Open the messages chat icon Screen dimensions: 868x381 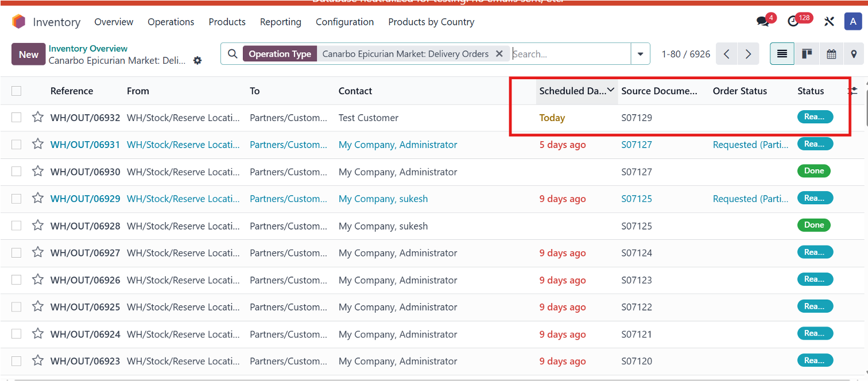[x=763, y=22]
